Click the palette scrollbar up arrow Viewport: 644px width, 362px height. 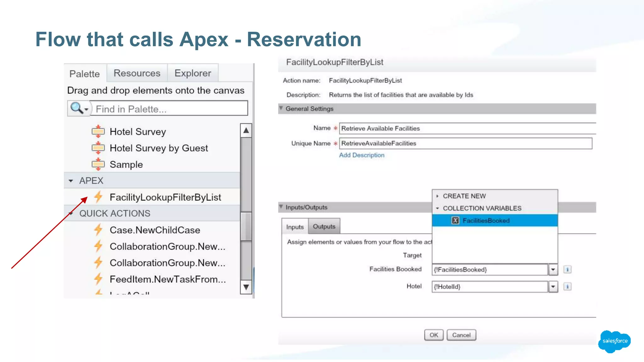[246, 130]
